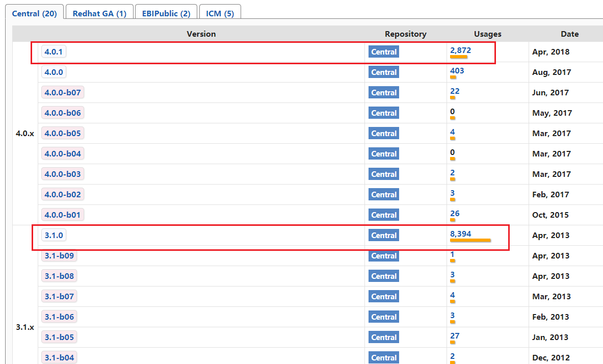Select the ICM (5) tab
The height and width of the screenshot is (364, 603).
[x=220, y=13]
